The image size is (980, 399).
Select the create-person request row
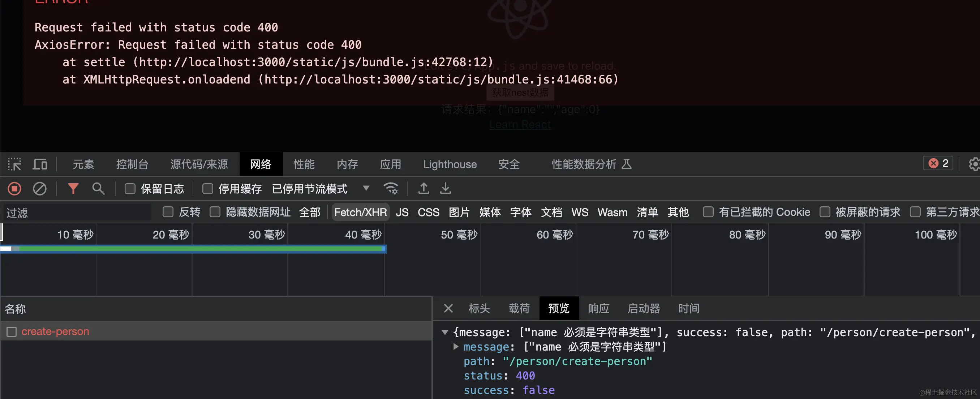216,331
